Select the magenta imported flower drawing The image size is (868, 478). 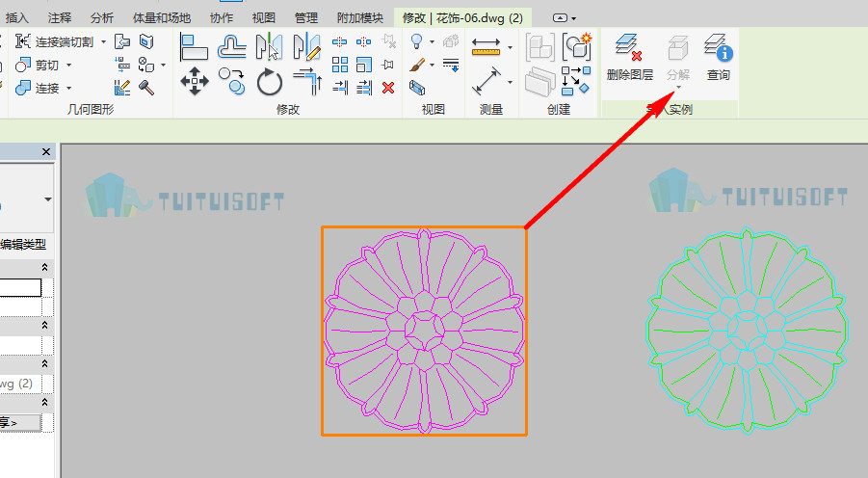tap(424, 331)
